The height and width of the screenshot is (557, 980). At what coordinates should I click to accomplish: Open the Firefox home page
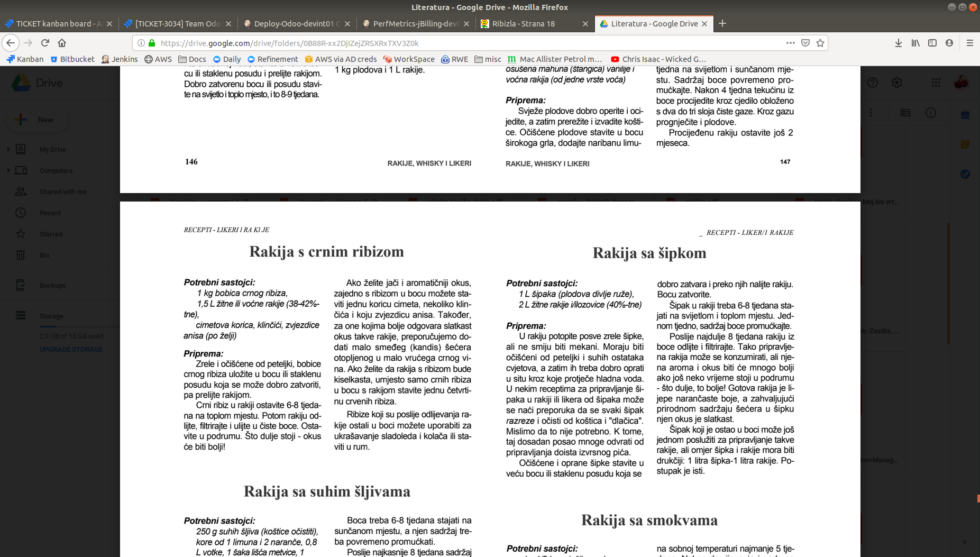pyautogui.click(x=62, y=43)
